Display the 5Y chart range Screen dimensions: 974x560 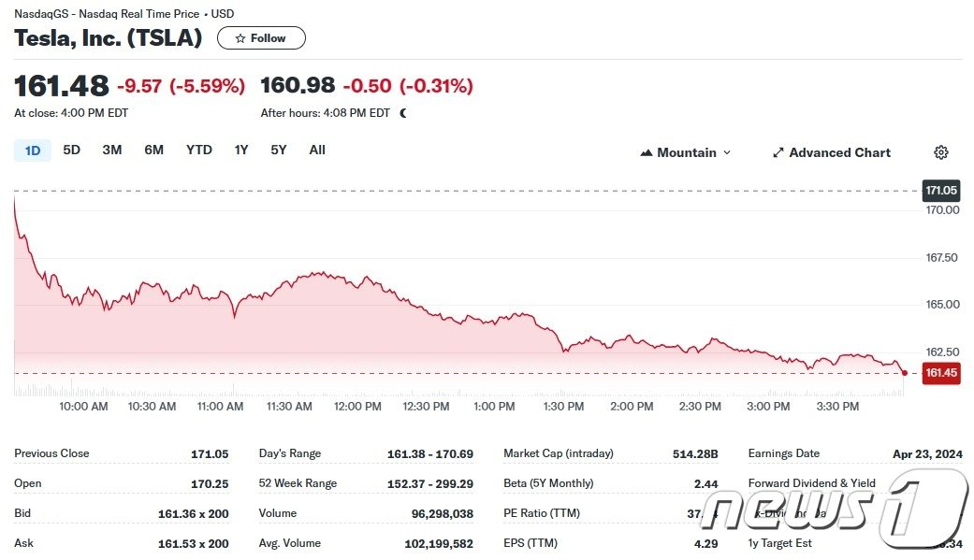279,150
